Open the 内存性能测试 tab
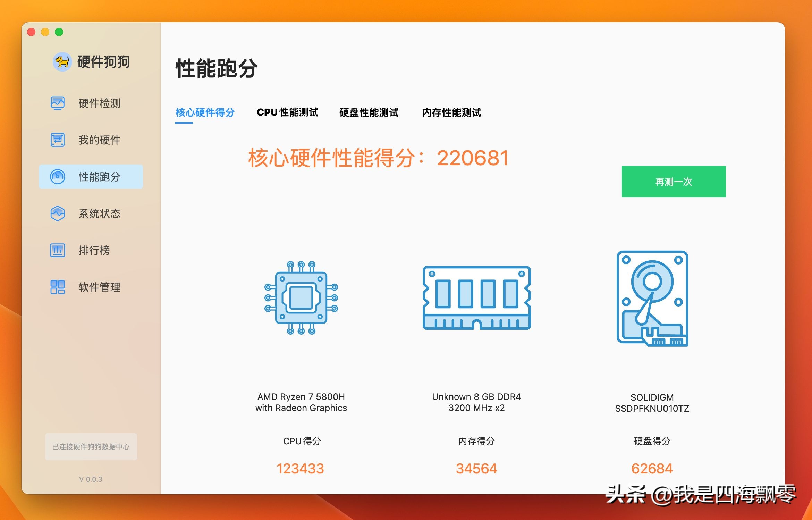This screenshot has width=812, height=520. [x=451, y=112]
